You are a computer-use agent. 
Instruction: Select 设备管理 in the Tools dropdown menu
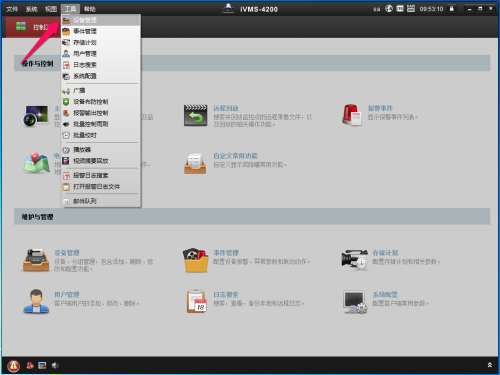(101, 20)
